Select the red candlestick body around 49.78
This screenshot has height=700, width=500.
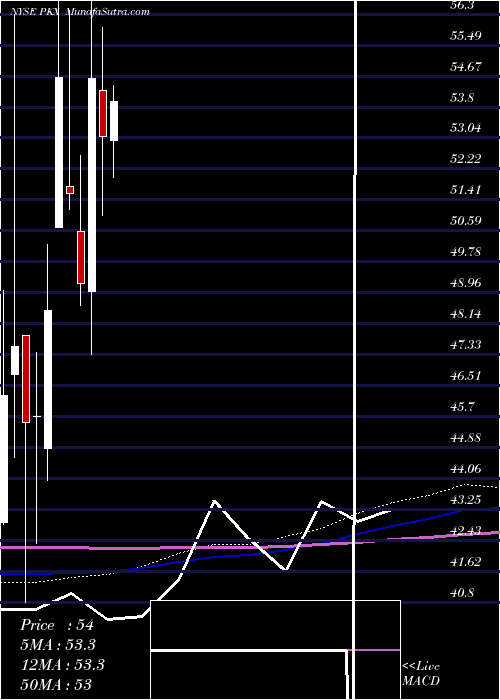click(x=81, y=257)
